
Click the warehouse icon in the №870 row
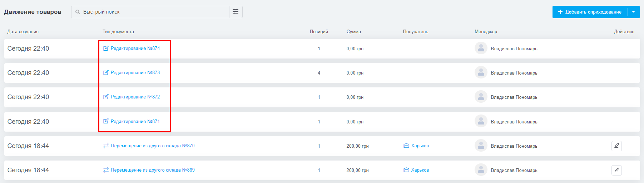(406, 146)
